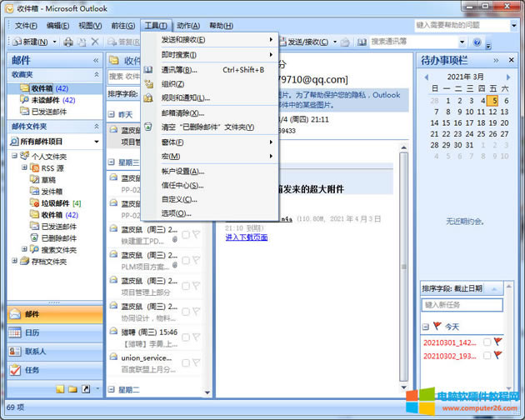Check the 20210302_193 task completion box
This screenshot has width=525, height=420.
[487, 355]
